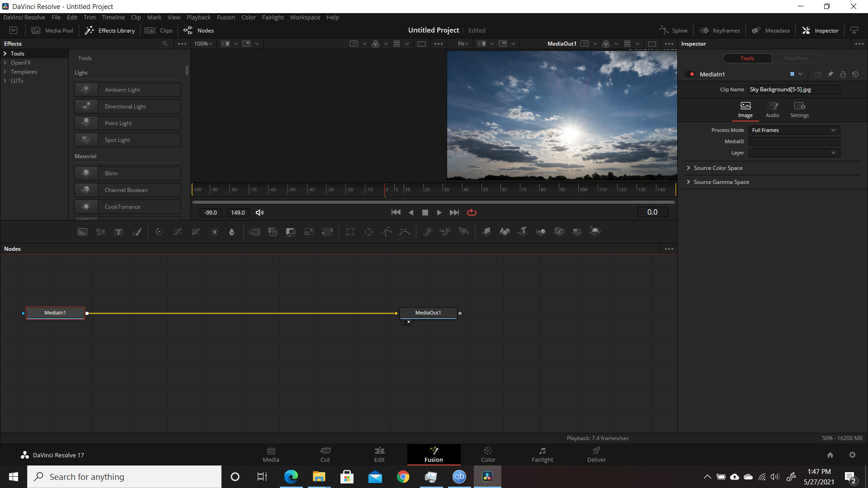Search the Effects library with magnifier icon
This screenshot has height=488, width=868.
pos(165,44)
